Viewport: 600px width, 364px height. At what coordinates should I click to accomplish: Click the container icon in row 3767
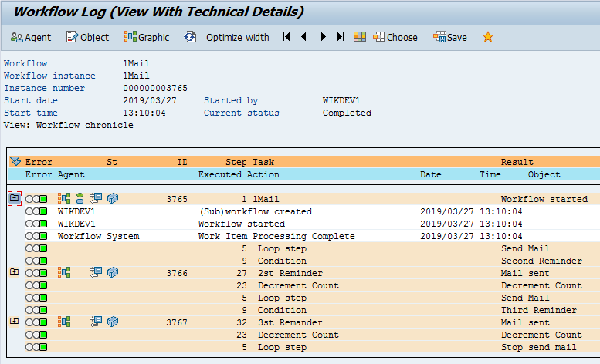click(96, 322)
